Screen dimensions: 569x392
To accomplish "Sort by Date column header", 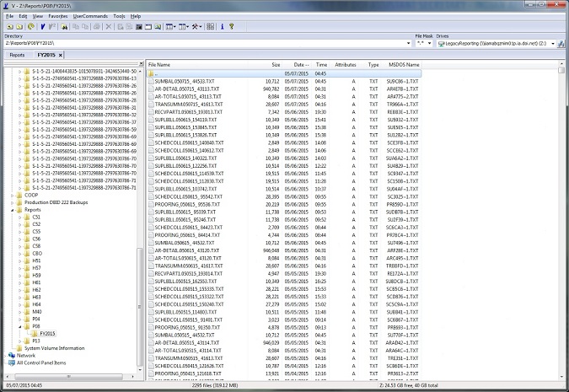I will point(301,65).
